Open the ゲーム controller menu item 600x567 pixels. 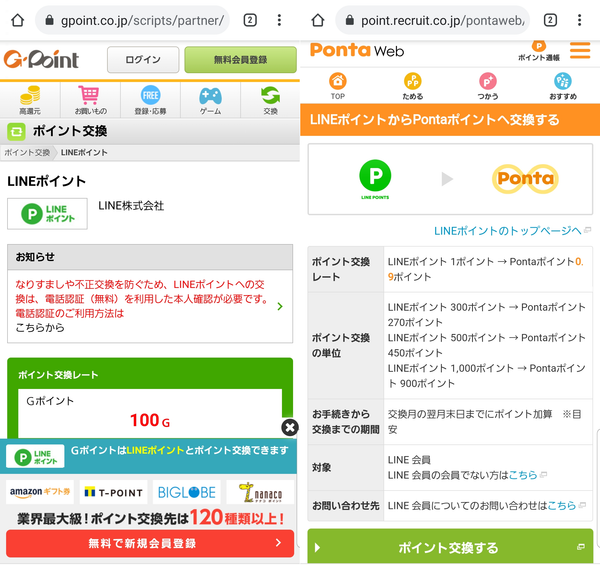coord(210,100)
